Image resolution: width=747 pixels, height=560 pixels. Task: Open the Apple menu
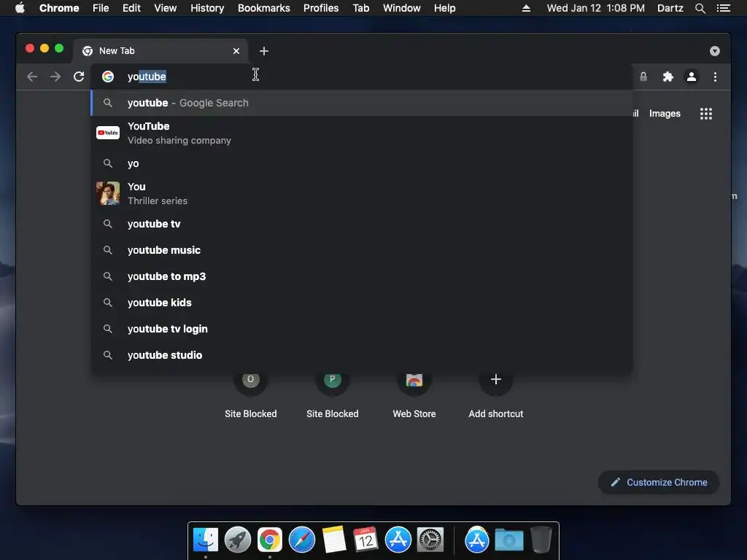[x=20, y=8]
